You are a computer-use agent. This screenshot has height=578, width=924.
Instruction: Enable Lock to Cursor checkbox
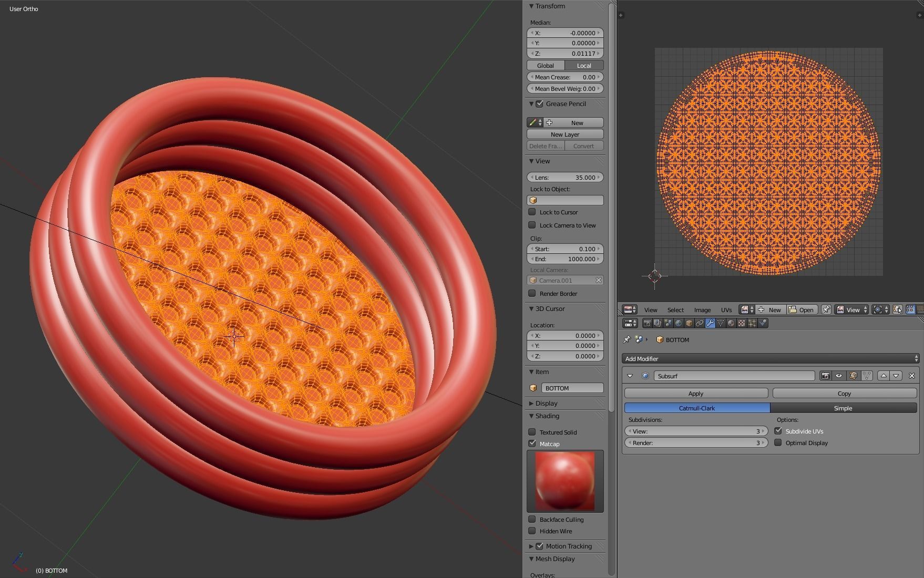(532, 212)
